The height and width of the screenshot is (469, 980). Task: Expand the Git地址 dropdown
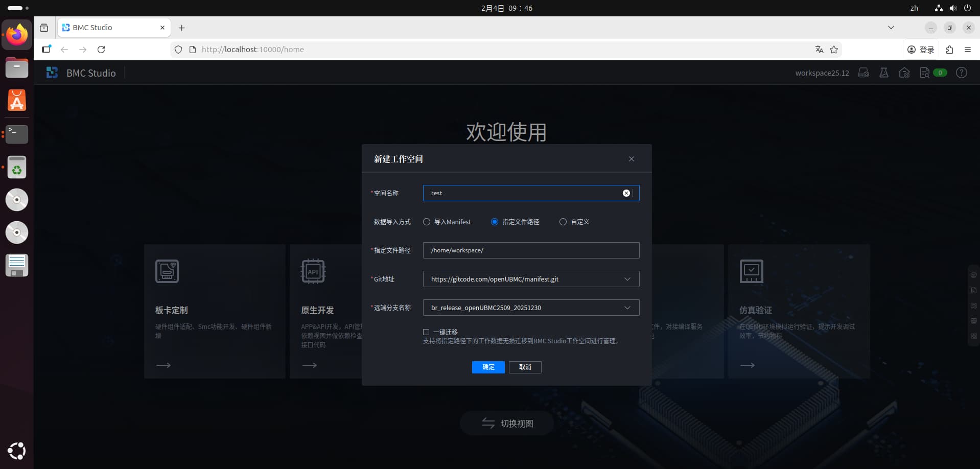point(627,279)
